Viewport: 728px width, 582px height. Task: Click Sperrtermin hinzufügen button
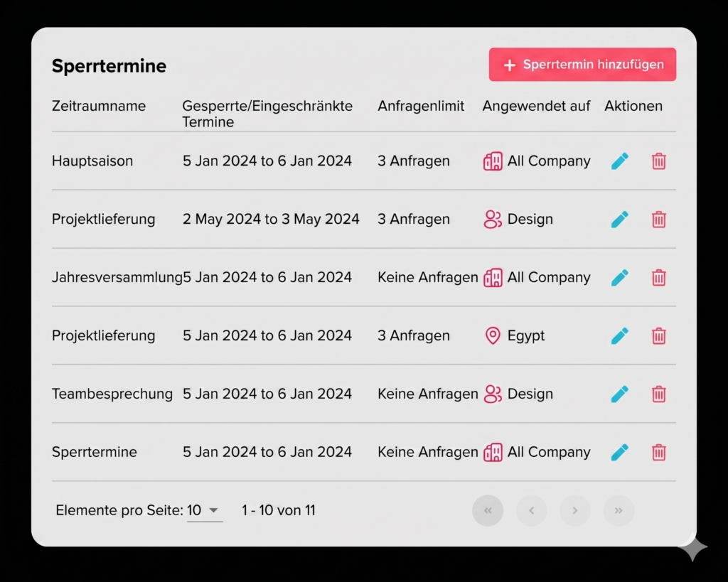(582, 65)
